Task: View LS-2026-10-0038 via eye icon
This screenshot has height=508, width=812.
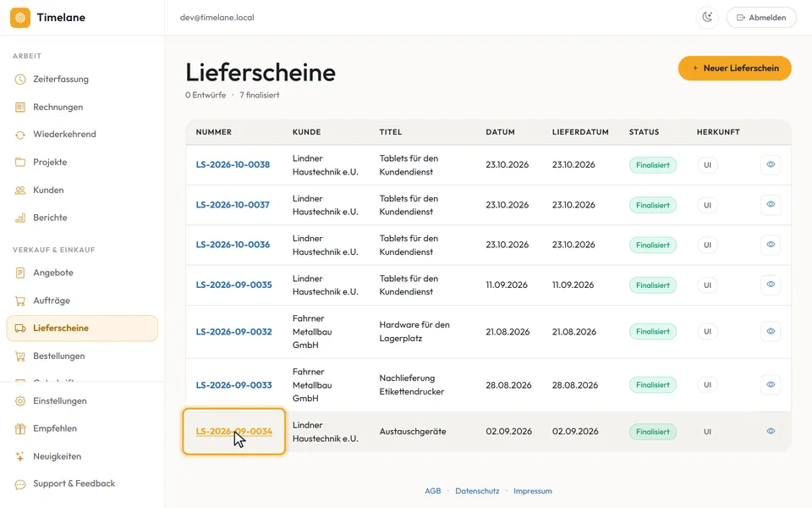Action: point(771,164)
